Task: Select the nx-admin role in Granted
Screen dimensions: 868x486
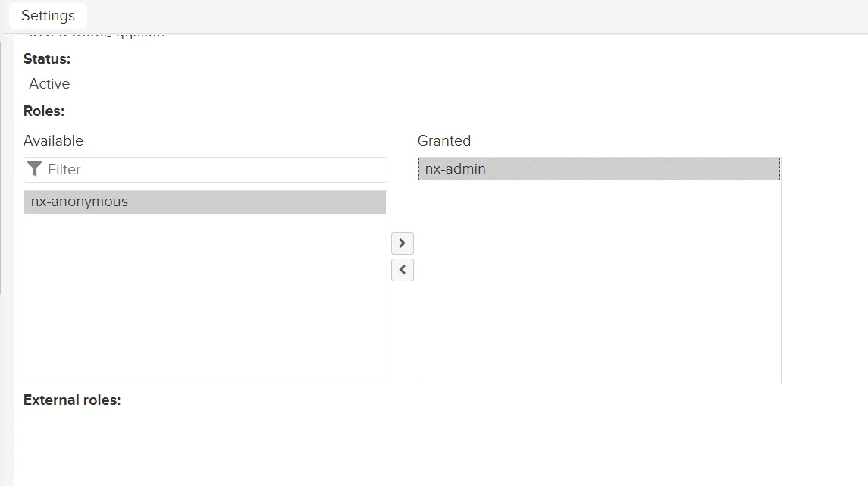Action: point(455,168)
